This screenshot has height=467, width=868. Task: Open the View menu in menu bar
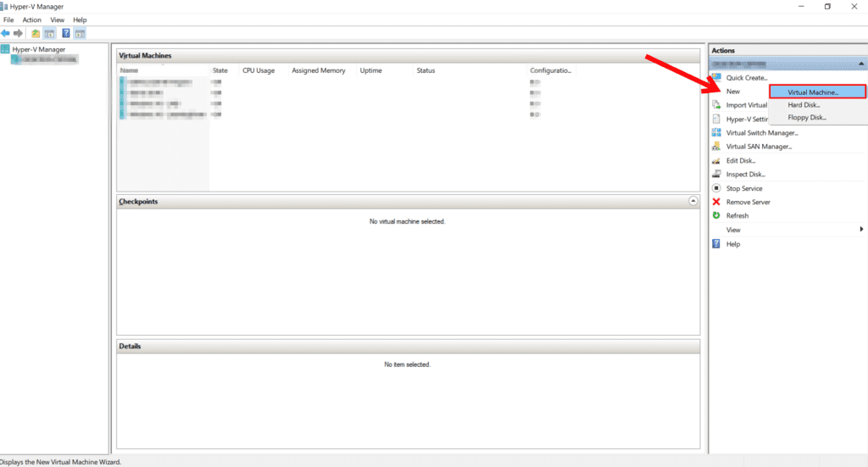[x=58, y=20]
